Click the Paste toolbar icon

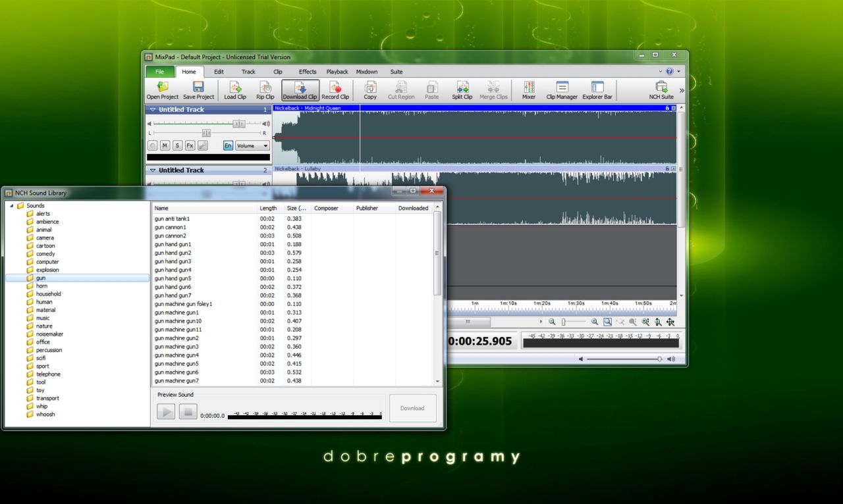(432, 87)
